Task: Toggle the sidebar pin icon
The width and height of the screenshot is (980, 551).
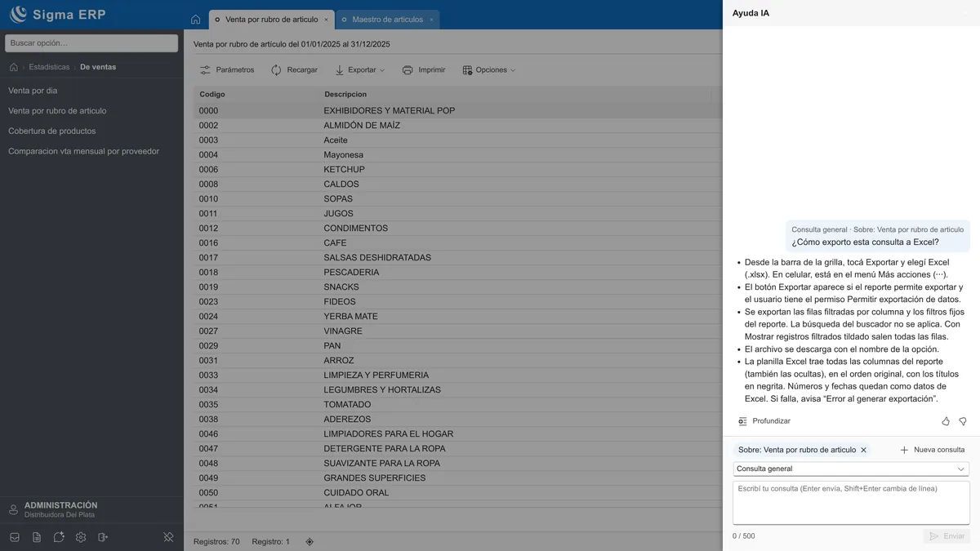Action: coord(168,537)
